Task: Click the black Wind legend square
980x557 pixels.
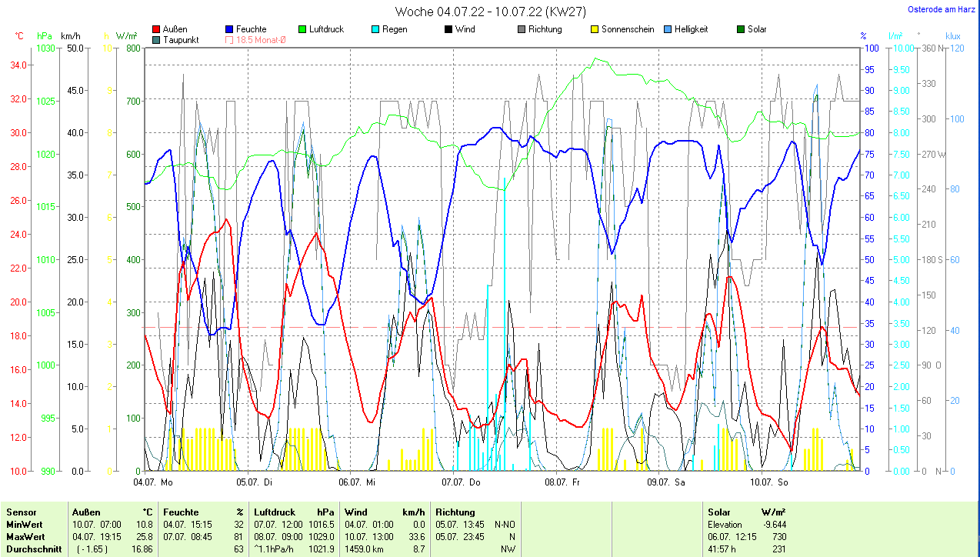Action: [448, 30]
